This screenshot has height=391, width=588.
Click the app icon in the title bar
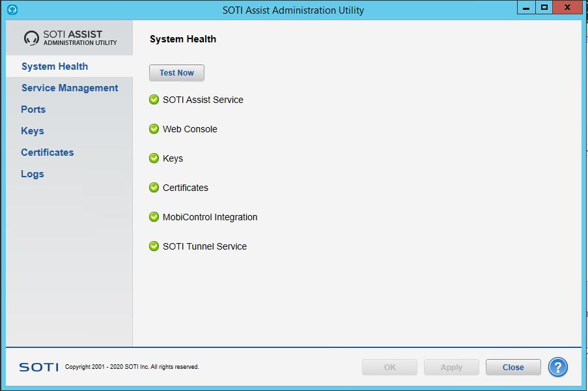[x=12, y=10]
